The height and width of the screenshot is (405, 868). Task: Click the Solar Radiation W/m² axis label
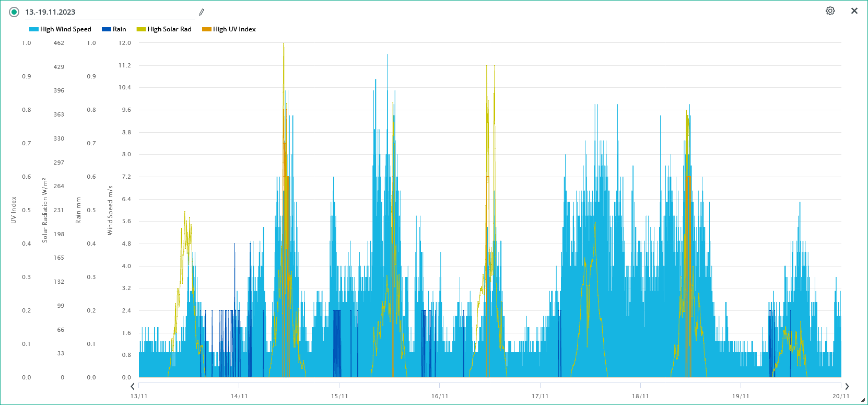[45, 210]
